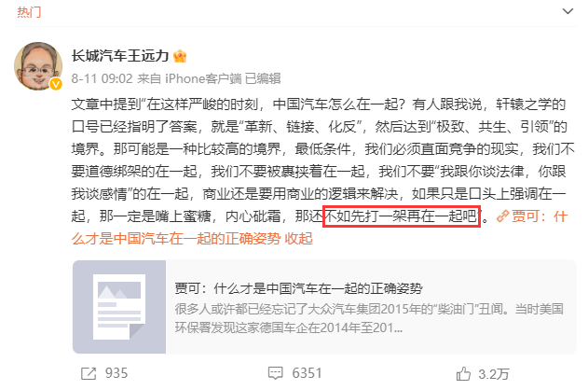Image resolution: width=588 pixels, height=390 pixels.
Task: Open the orange 贾可 article link
Action: click(320, 228)
